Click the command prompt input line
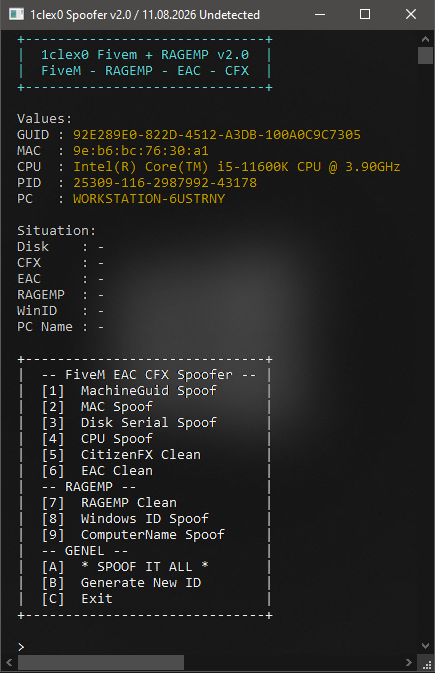The width and height of the screenshot is (435, 673). pyautogui.click(x=215, y=646)
